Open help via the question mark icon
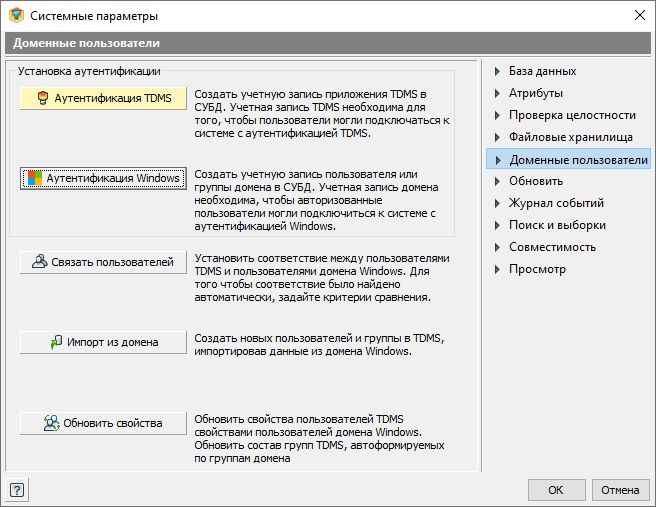 (17, 490)
